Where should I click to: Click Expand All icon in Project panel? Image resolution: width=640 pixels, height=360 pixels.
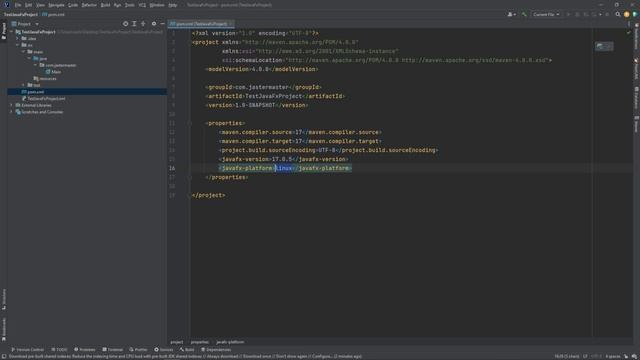click(x=134, y=24)
